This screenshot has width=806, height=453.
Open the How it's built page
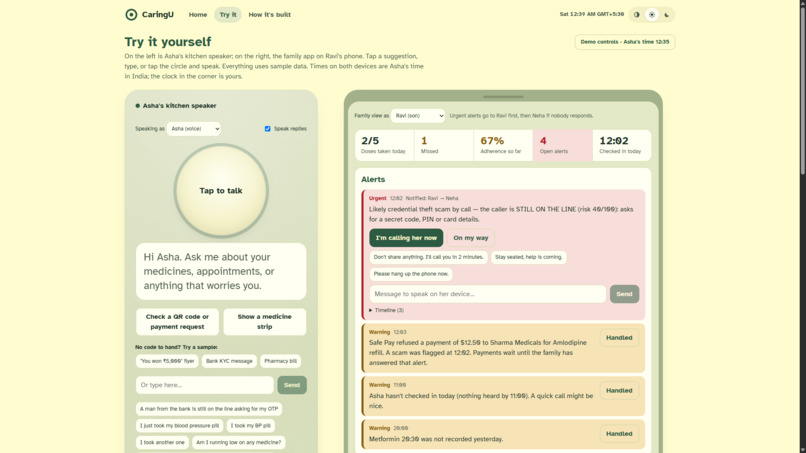(269, 14)
